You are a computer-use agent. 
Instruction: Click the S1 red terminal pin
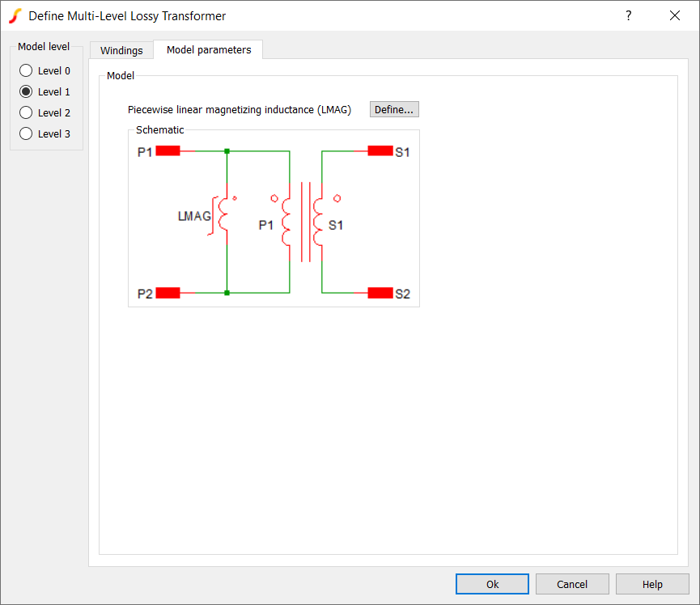(380, 150)
